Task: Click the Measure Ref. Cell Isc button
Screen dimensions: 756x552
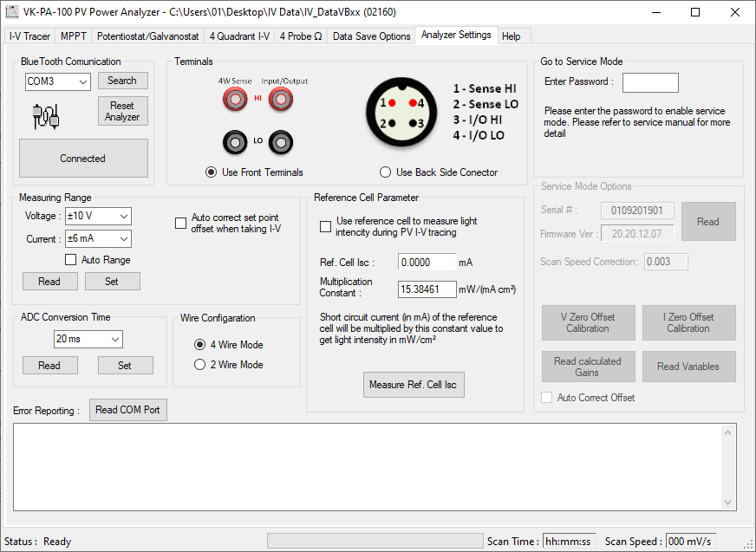Action: (414, 385)
